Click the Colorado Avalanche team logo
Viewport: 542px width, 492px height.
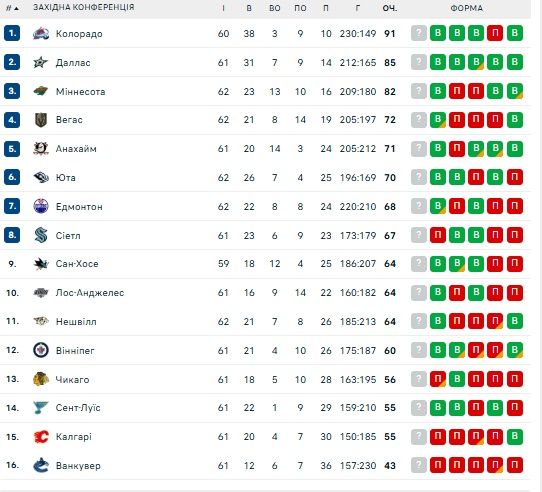pos(41,34)
